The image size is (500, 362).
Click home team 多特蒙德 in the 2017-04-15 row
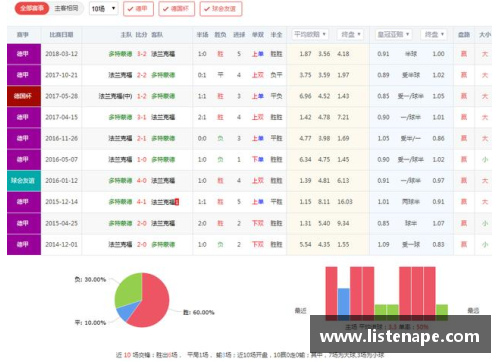pyautogui.click(x=120, y=117)
